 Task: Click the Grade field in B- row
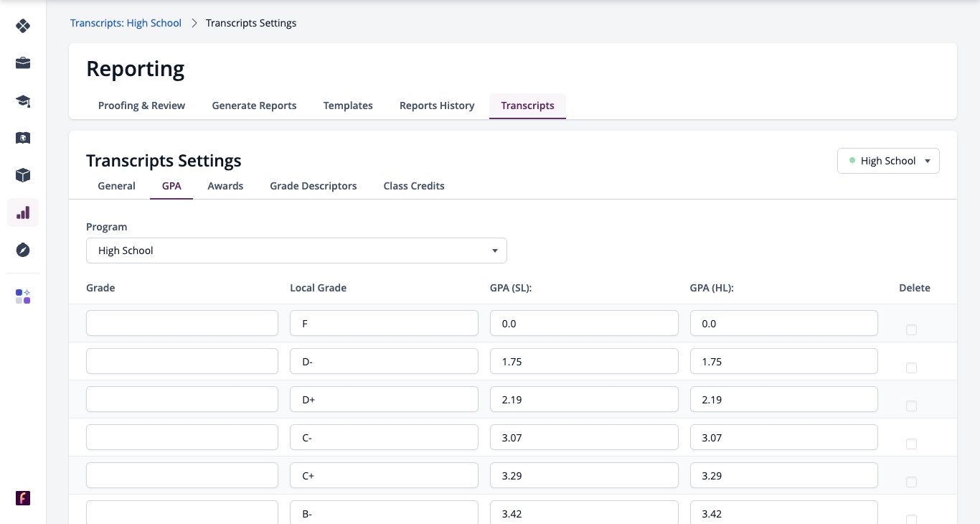(182, 513)
